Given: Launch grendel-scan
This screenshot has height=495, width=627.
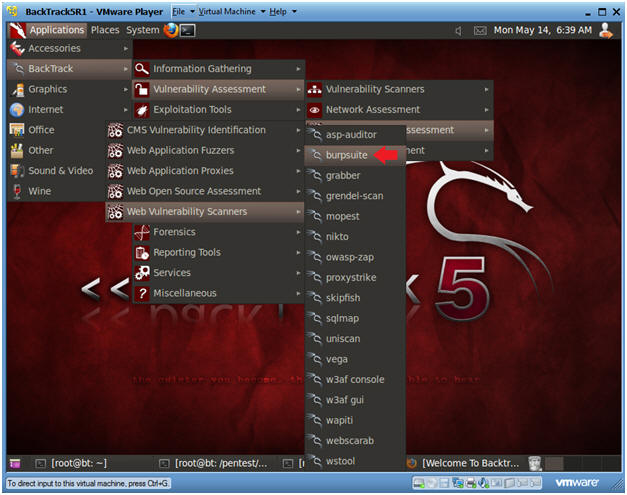Looking at the screenshot, I should pos(355,196).
